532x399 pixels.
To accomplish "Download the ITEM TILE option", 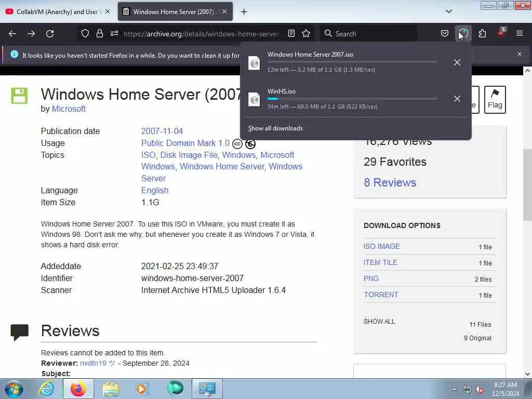I will pyautogui.click(x=380, y=262).
